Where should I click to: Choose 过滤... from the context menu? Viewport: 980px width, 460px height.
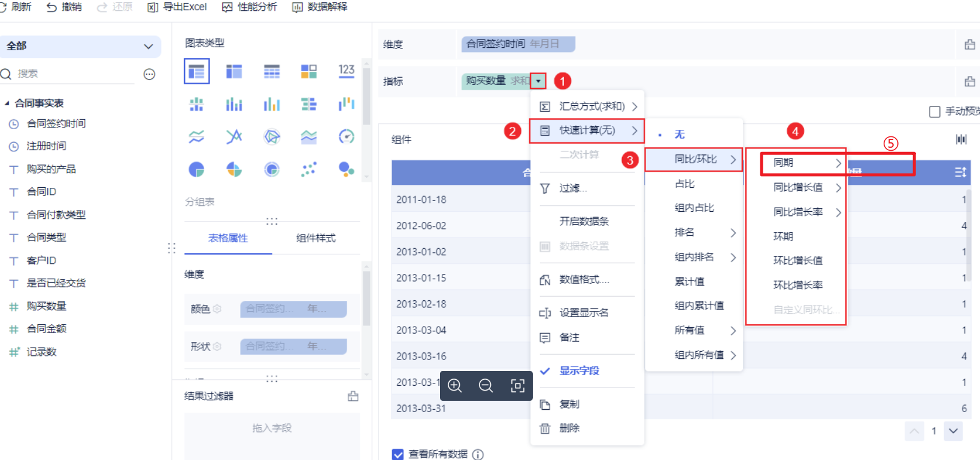tap(587, 188)
